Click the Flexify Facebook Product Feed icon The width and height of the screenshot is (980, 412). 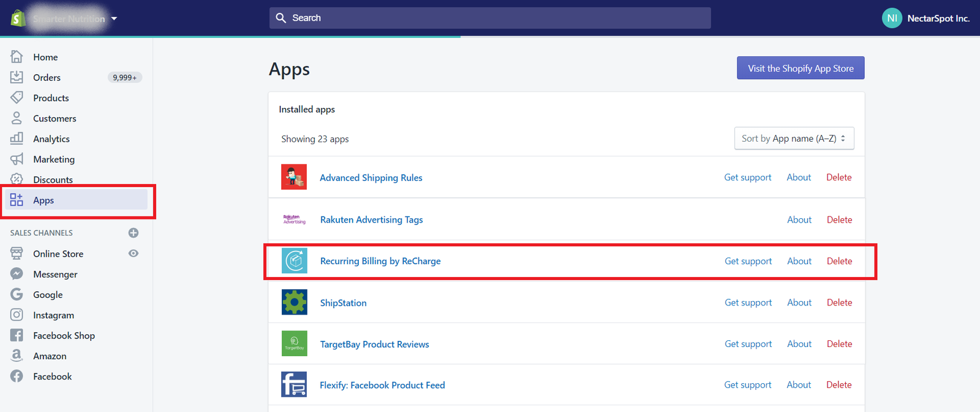pyautogui.click(x=294, y=384)
